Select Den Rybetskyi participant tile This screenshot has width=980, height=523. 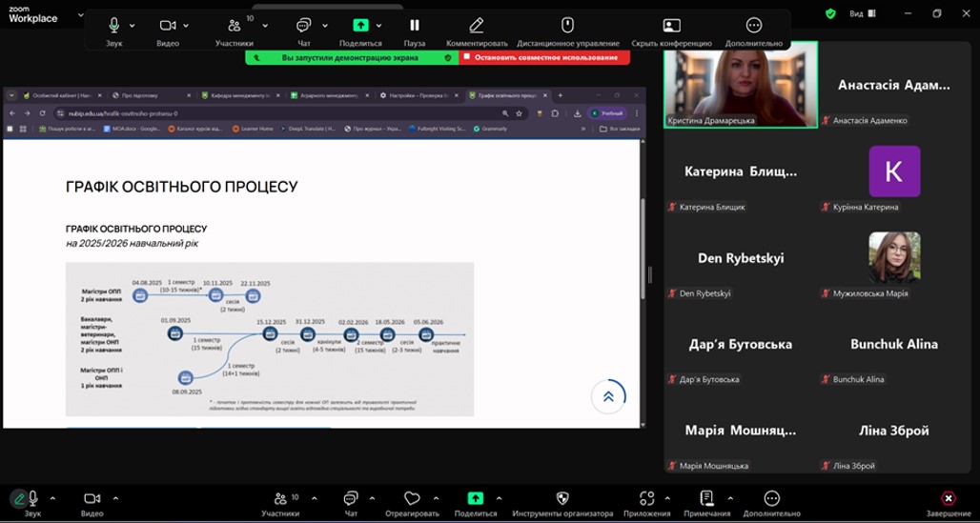click(x=741, y=258)
